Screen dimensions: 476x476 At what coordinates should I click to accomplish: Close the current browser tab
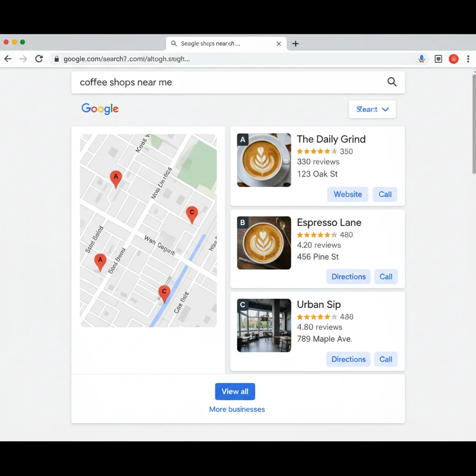click(x=279, y=44)
